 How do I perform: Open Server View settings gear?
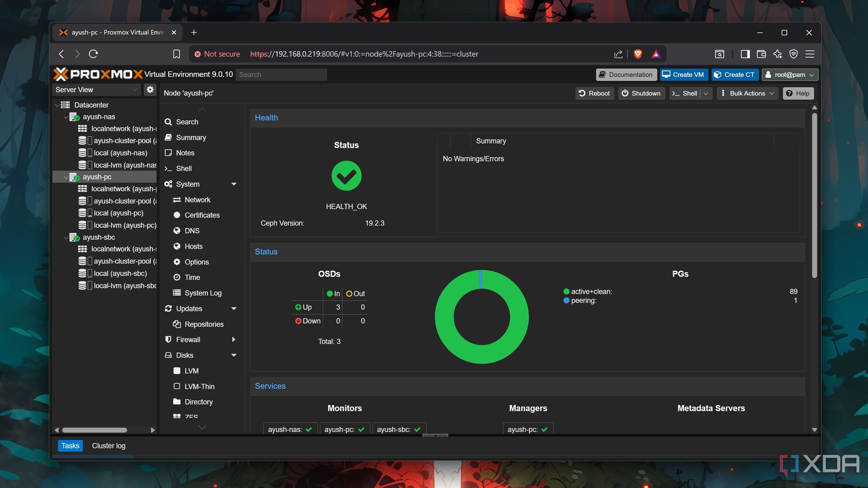pyautogui.click(x=150, y=90)
